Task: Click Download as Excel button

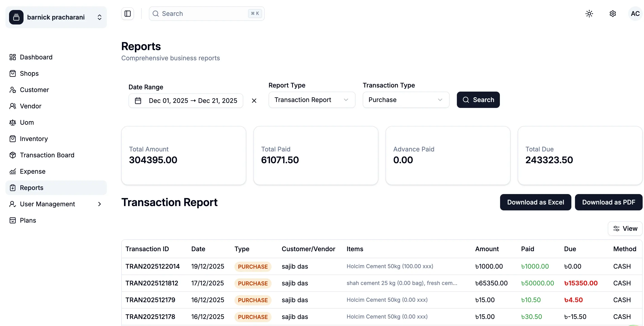Action: [x=535, y=202]
